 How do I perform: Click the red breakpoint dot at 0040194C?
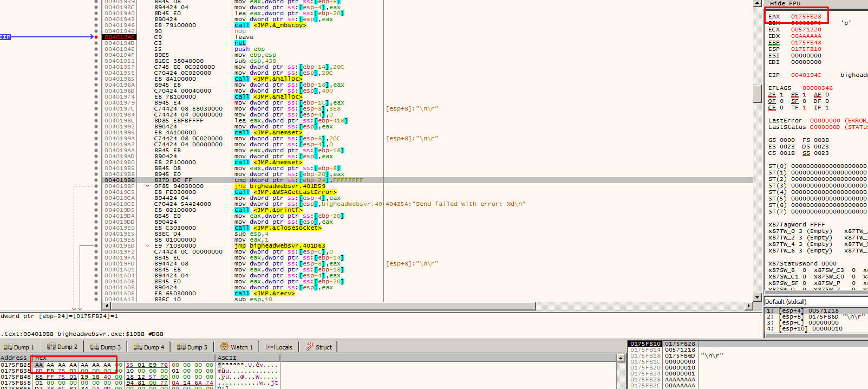pyautogui.click(x=96, y=37)
